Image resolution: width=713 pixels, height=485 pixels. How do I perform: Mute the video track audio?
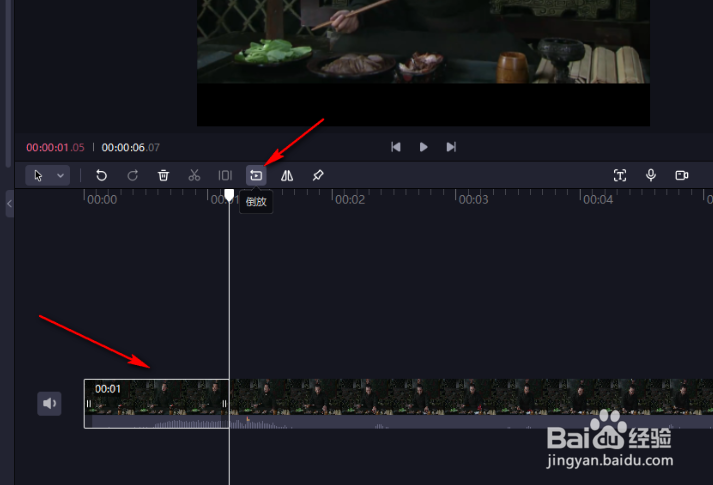49,403
